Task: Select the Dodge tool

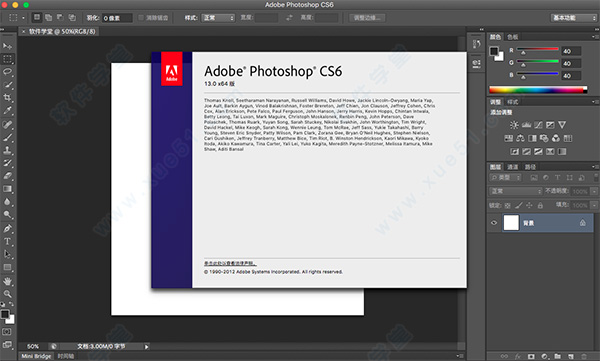Action: [7, 215]
